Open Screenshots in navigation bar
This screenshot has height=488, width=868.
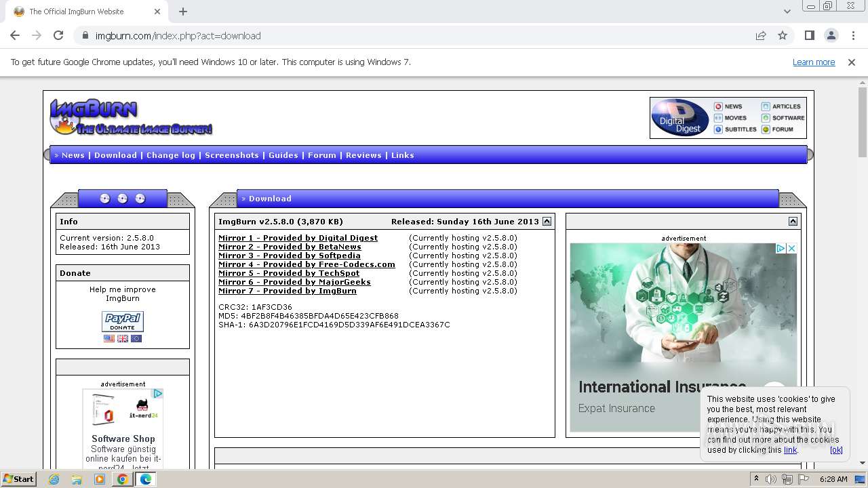(232, 155)
